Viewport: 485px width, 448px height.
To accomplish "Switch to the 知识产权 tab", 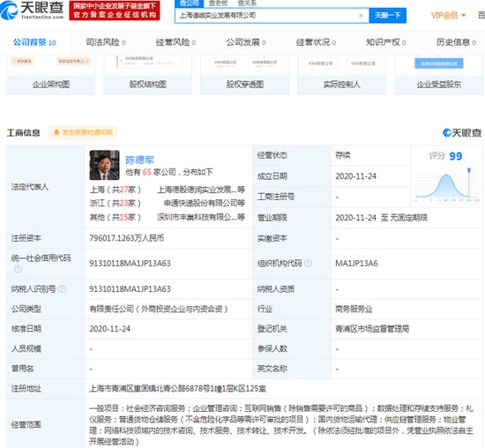I will (386, 42).
